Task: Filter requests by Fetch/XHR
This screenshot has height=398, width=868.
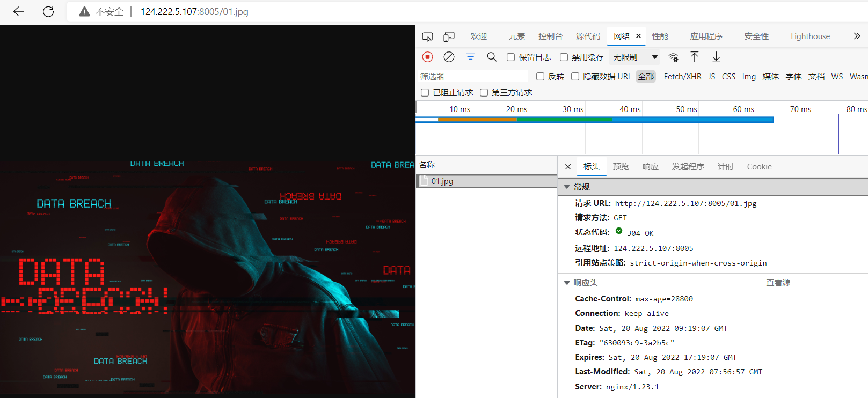Action: [683, 77]
